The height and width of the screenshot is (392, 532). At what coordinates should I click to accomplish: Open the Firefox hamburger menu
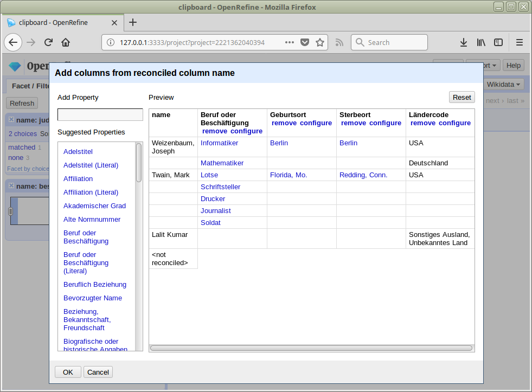point(520,42)
